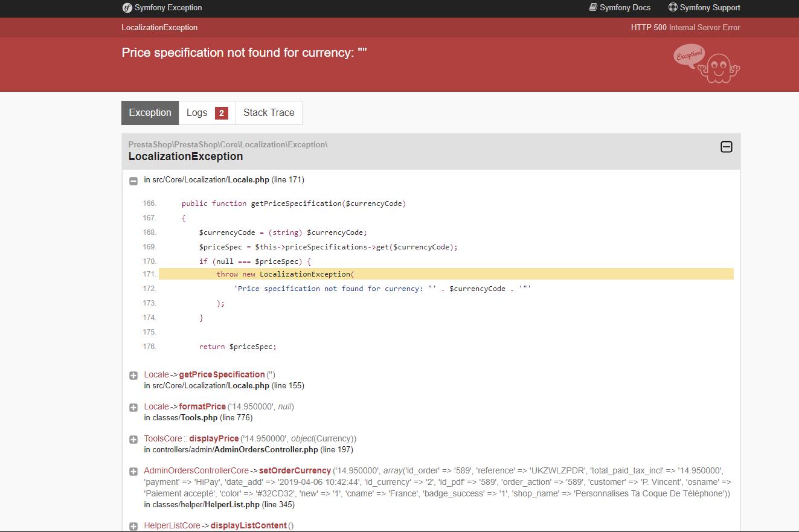Select the Exception tab

tap(150, 113)
